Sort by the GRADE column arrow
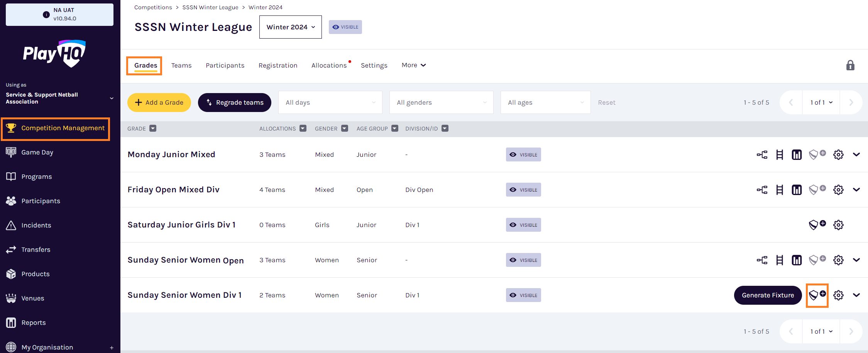The width and height of the screenshot is (868, 353). click(153, 129)
